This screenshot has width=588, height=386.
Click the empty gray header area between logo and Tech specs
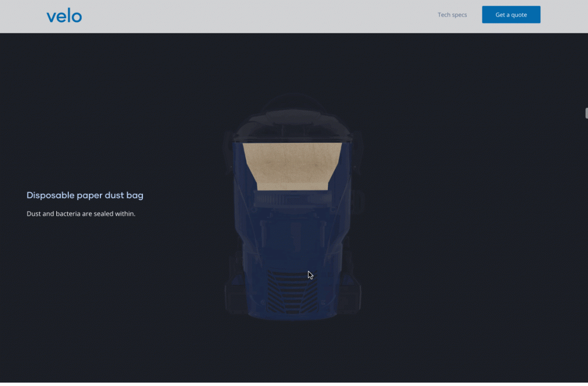click(258, 16)
